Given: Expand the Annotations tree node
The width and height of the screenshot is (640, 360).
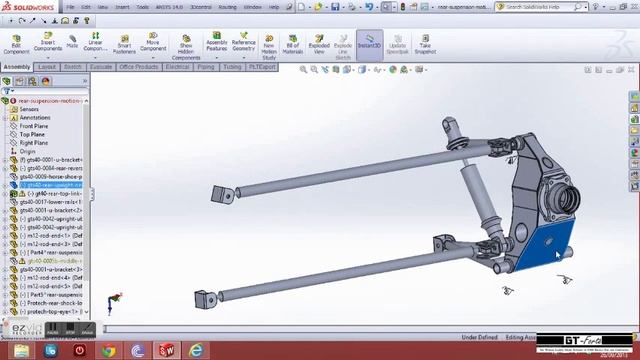Looking at the screenshot, I should (5, 118).
